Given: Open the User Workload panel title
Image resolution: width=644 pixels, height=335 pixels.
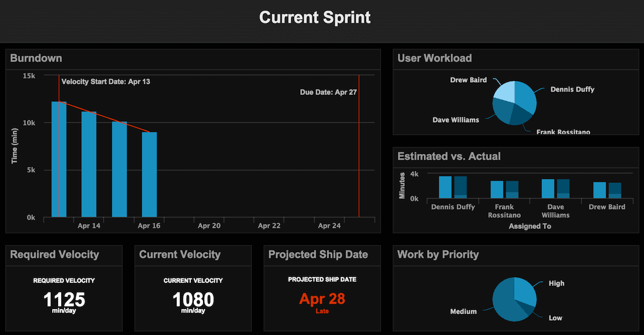Looking at the screenshot, I should pos(434,58).
